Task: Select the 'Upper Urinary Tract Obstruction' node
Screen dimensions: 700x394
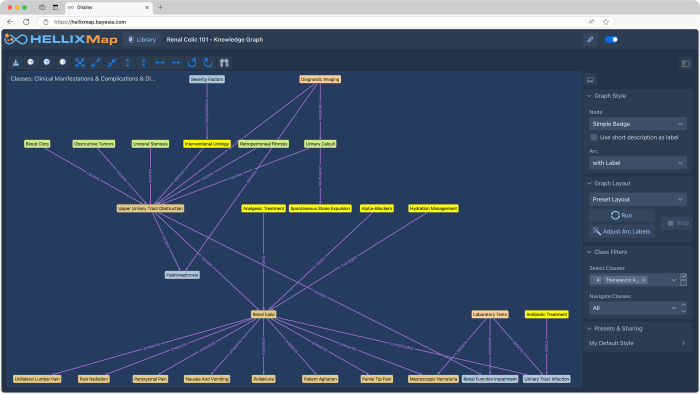Action: tap(150, 208)
